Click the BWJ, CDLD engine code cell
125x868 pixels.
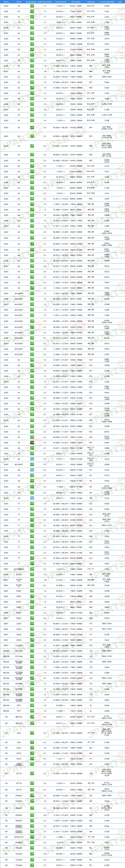point(107,629)
